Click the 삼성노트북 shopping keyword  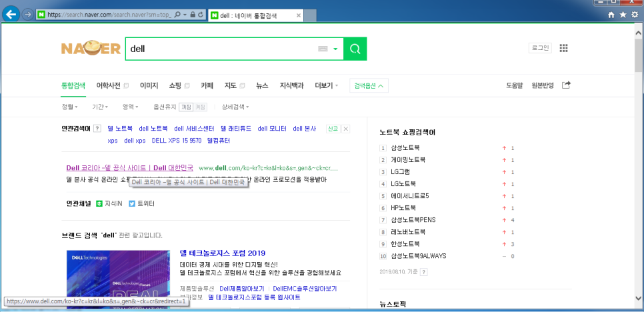pos(405,148)
